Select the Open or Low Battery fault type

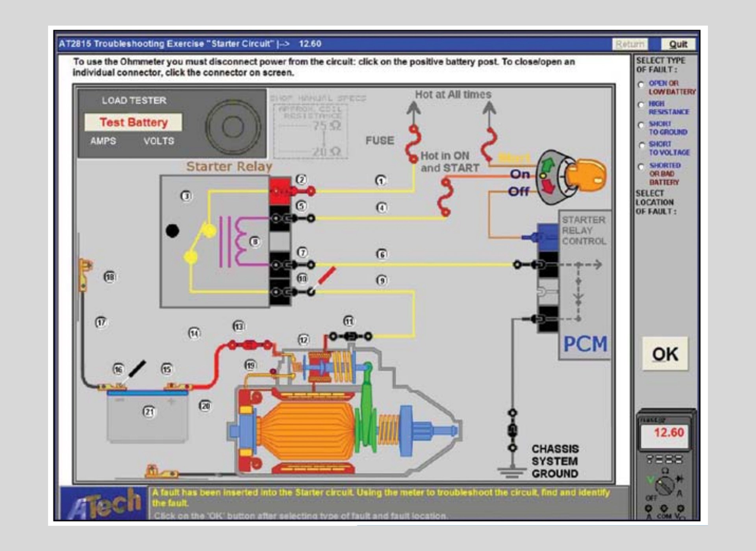tap(641, 84)
